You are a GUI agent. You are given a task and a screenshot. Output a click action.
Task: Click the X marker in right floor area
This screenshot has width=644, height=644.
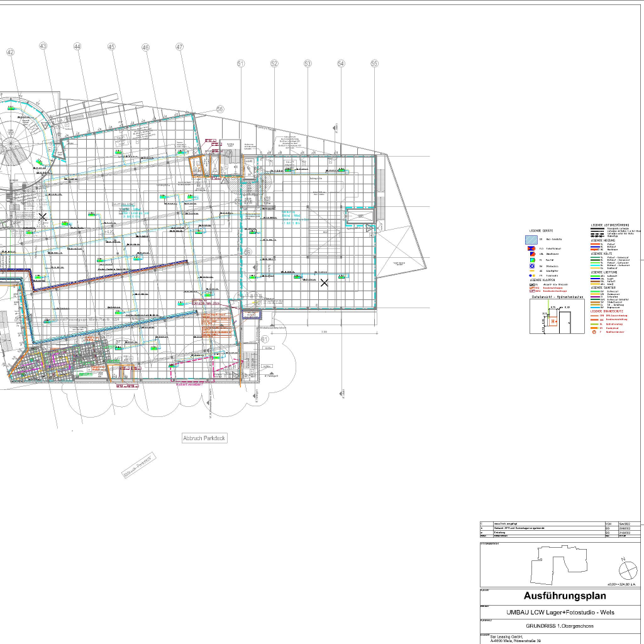pyautogui.click(x=325, y=283)
